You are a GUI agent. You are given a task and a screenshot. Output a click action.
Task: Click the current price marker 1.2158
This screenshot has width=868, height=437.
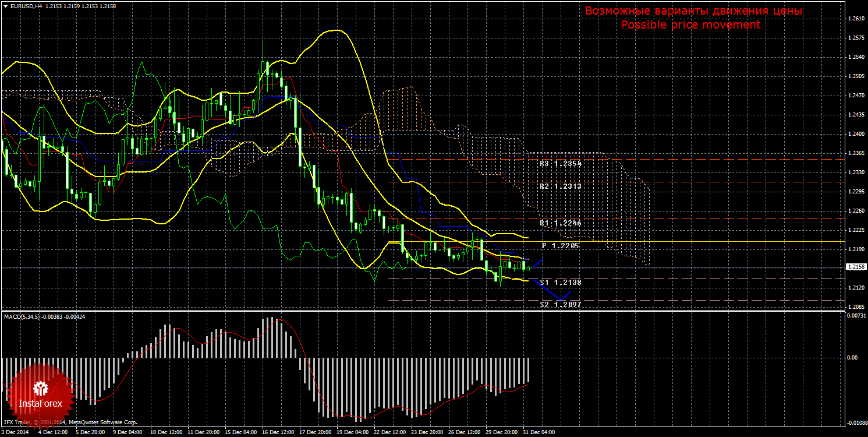click(x=855, y=267)
